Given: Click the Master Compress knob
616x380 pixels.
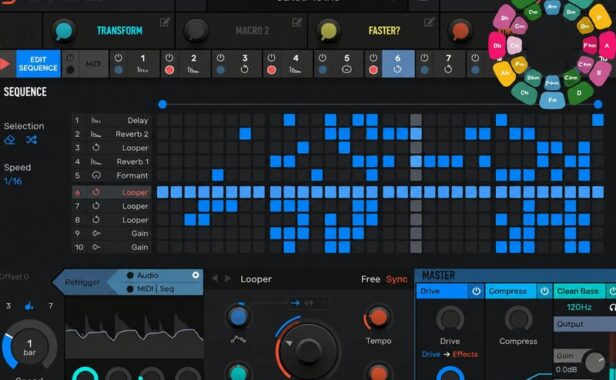Looking at the screenshot, I should point(518,319).
